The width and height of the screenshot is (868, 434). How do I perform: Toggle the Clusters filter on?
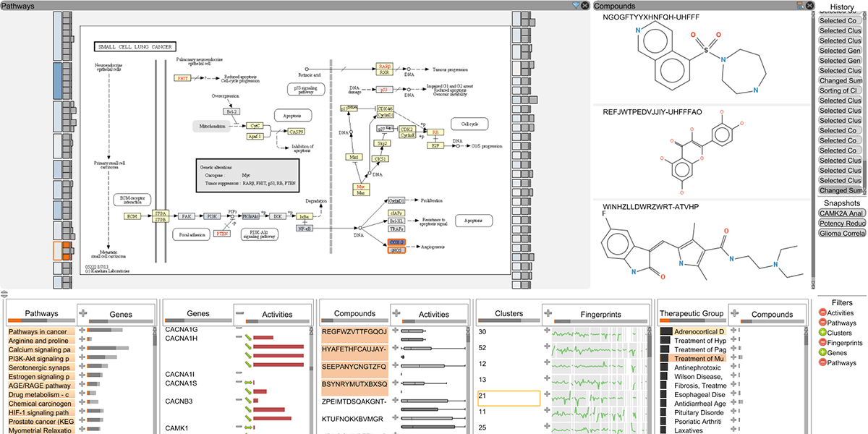point(822,333)
